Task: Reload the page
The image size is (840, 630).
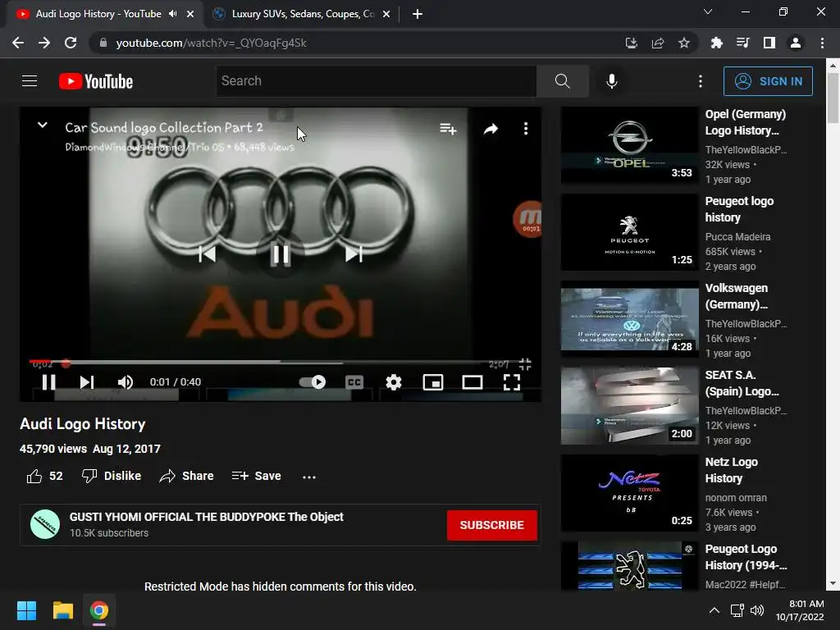Action: pyautogui.click(x=71, y=43)
